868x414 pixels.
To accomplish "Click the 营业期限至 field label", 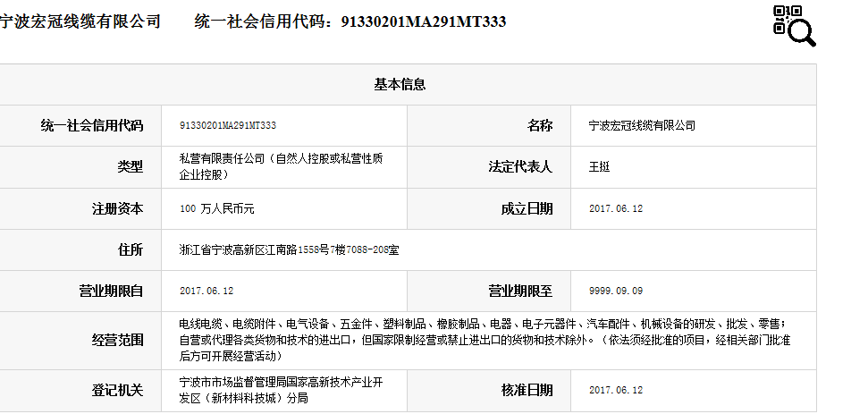I will [520, 291].
